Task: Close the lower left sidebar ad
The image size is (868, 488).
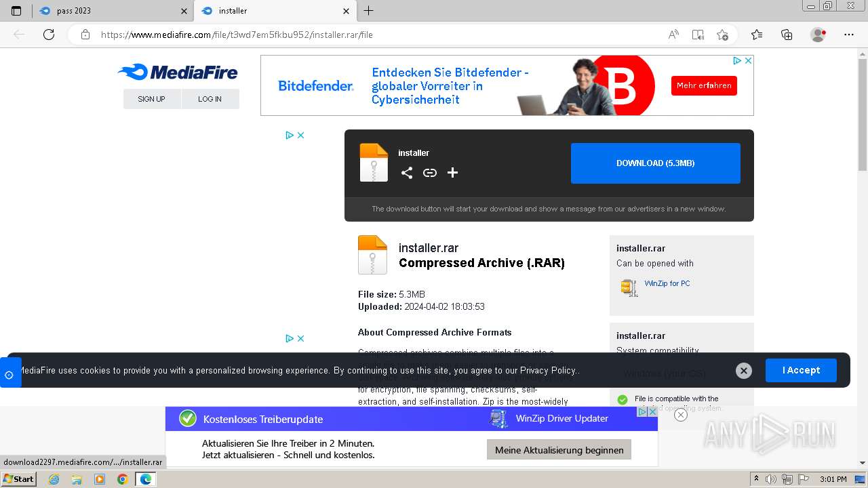Action: click(x=301, y=338)
